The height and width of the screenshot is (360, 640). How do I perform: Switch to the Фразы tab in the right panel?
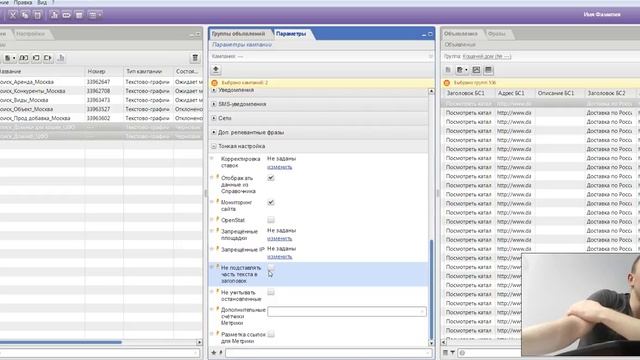coord(497,34)
